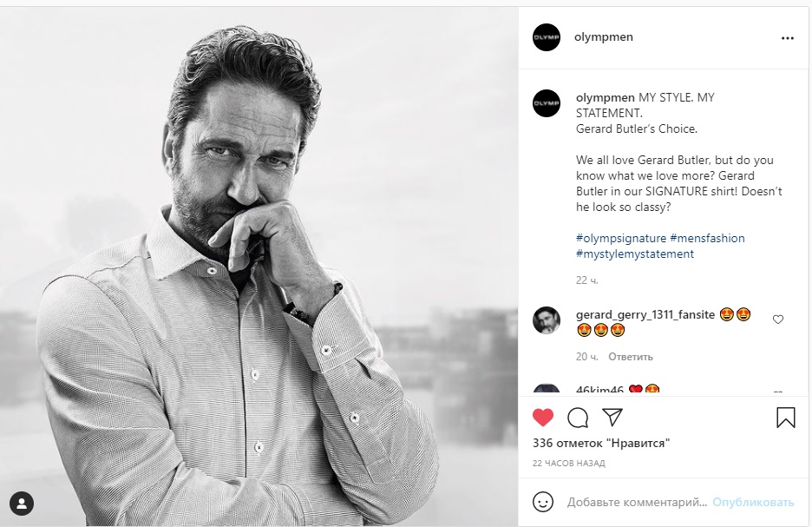The height and width of the screenshot is (527, 812).
Task: Open the olympmen avatar in post header
Action: (547, 37)
